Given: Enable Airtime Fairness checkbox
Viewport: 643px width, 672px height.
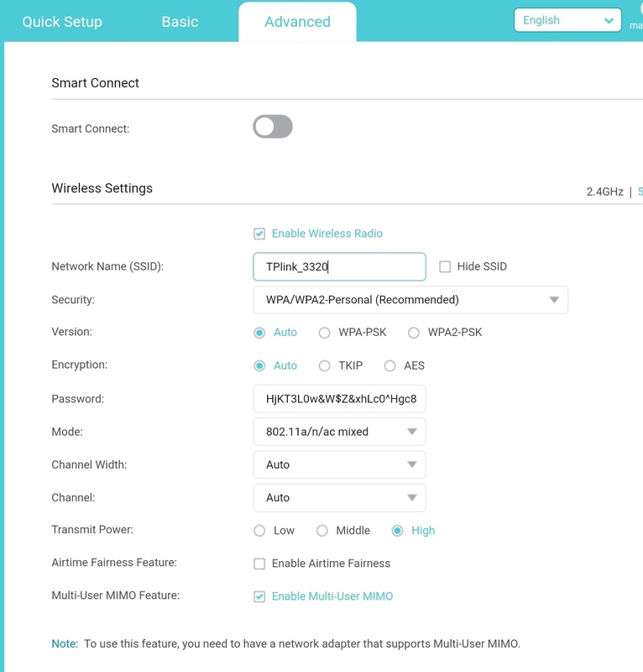Looking at the screenshot, I should pos(259,564).
